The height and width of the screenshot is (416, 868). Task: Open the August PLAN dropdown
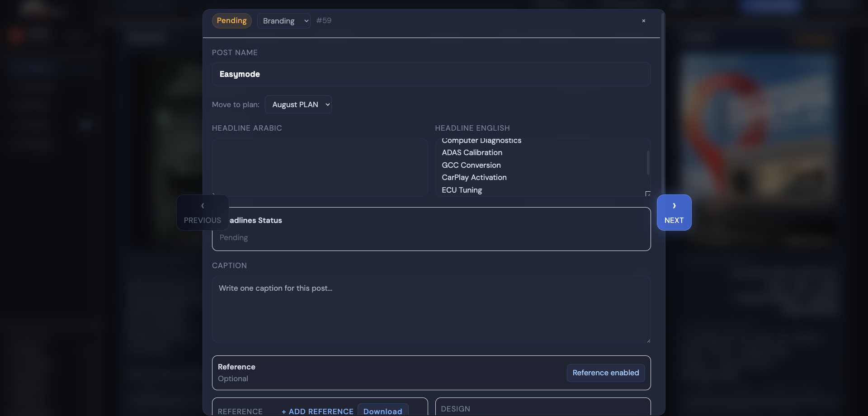tap(298, 104)
